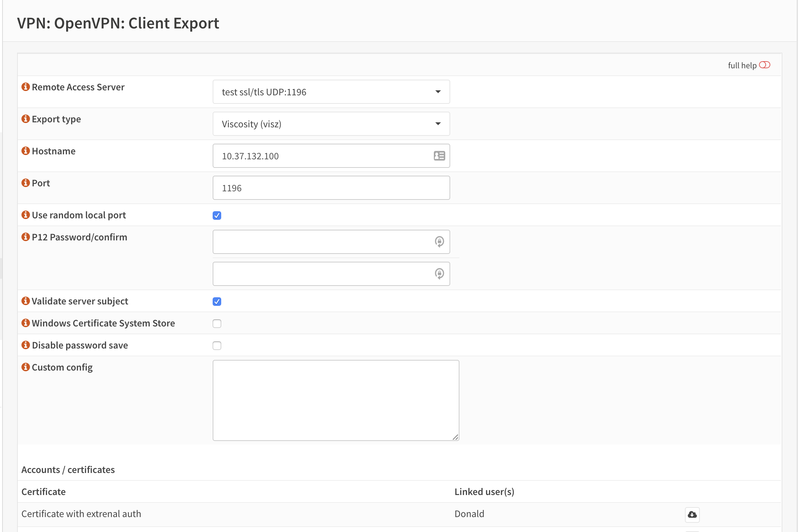Screen dimensions: 798x532
Task: Disable Validate server subject checkbox
Action: [x=217, y=302]
